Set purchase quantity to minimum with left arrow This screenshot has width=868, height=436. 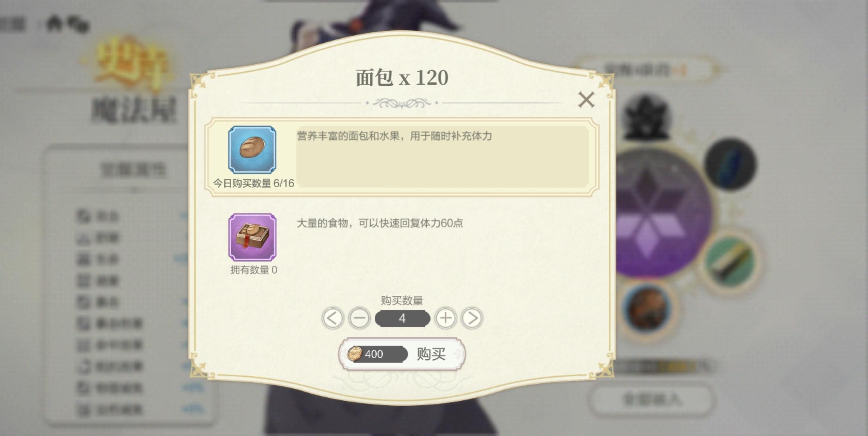(333, 318)
